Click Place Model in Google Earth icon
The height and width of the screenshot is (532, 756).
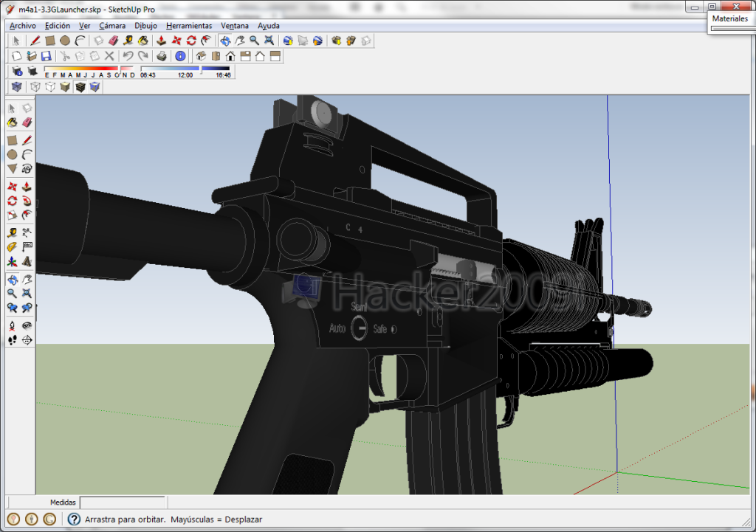pyautogui.click(x=317, y=41)
